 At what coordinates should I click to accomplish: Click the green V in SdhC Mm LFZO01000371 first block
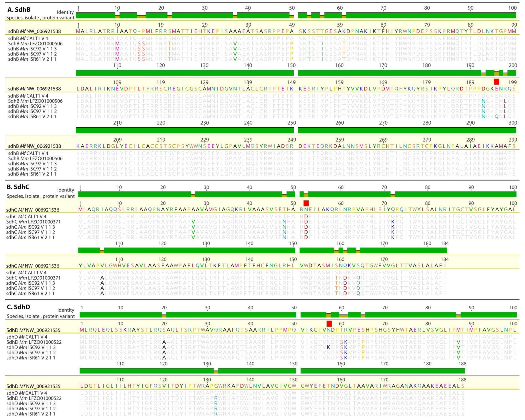193,222
